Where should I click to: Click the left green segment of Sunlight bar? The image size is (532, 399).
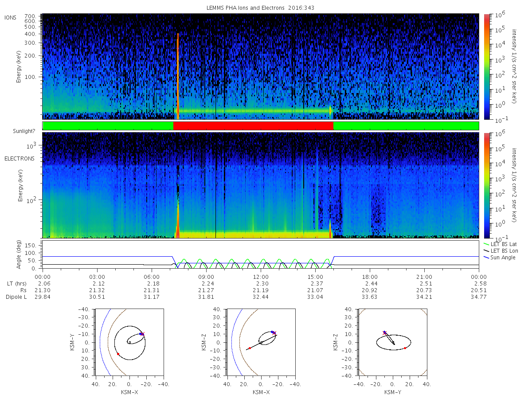[x=108, y=126]
